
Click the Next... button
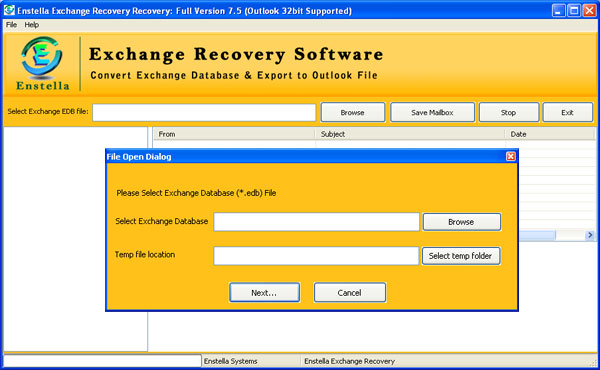point(264,293)
